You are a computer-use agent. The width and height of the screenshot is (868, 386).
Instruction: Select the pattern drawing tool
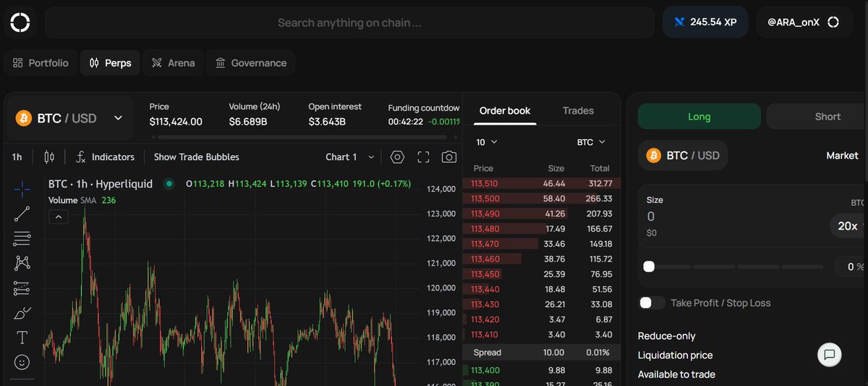pyautogui.click(x=22, y=263)
